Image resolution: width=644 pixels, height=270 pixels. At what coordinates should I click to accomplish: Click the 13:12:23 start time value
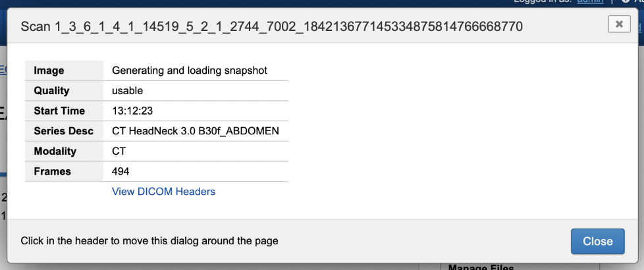click(133, 111)
